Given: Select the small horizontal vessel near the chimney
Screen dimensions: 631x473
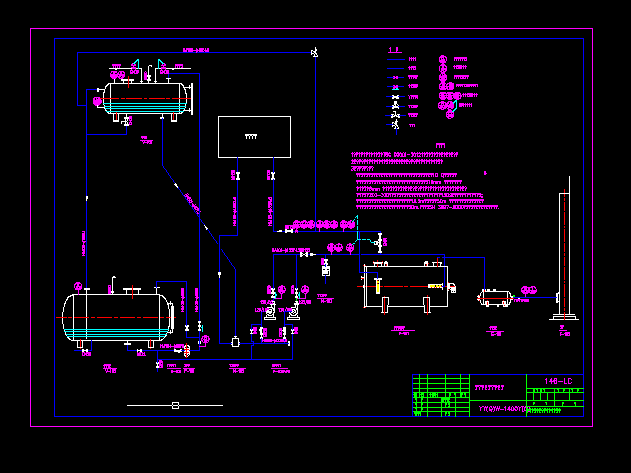Looking at the screenshot, I should 496,297.
